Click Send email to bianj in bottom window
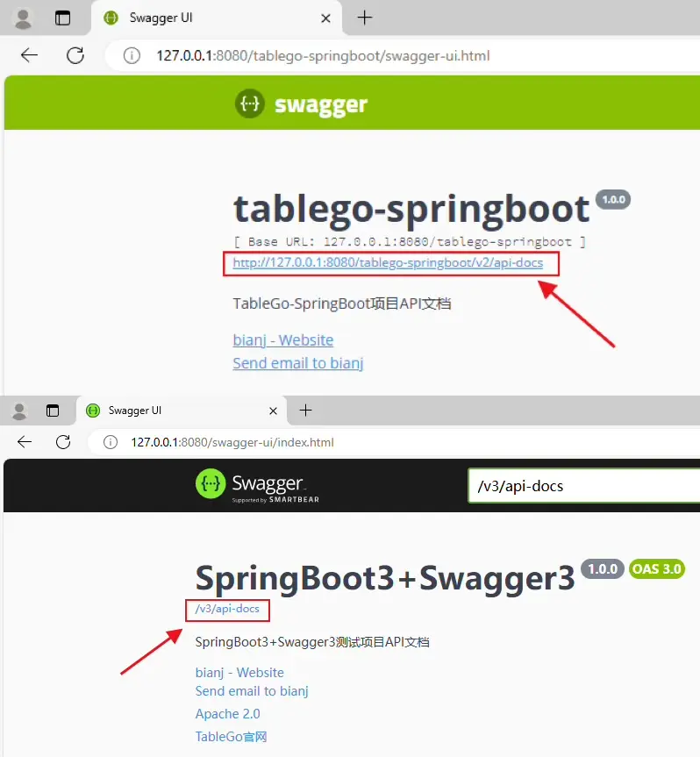This screenshot has width=700, height=757. (x=252, y=691)
